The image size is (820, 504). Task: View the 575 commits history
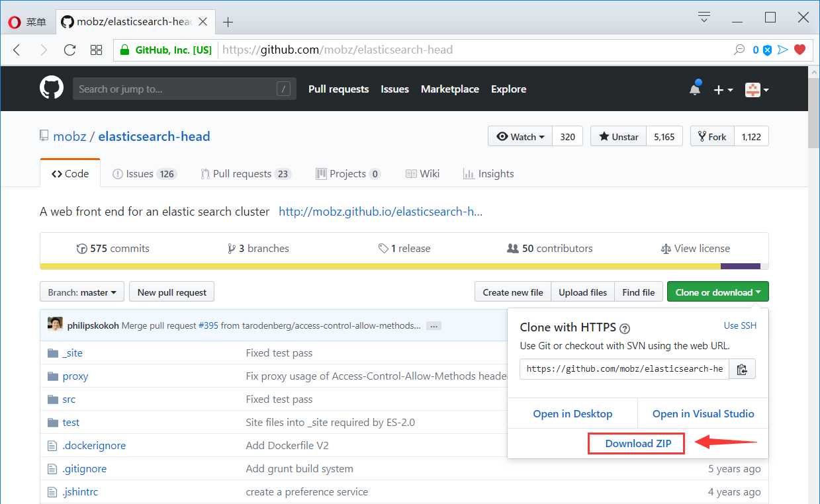(113, 249)
